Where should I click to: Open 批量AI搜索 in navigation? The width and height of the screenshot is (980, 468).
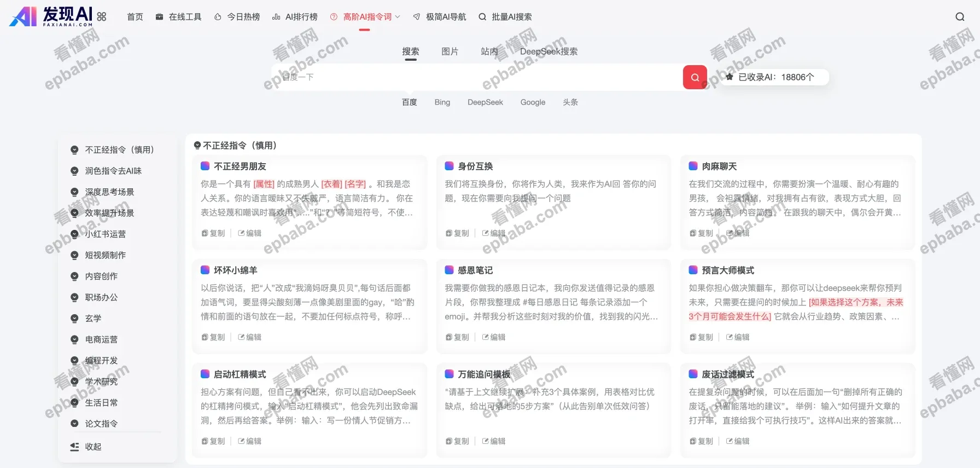click(x=505, y=17)
